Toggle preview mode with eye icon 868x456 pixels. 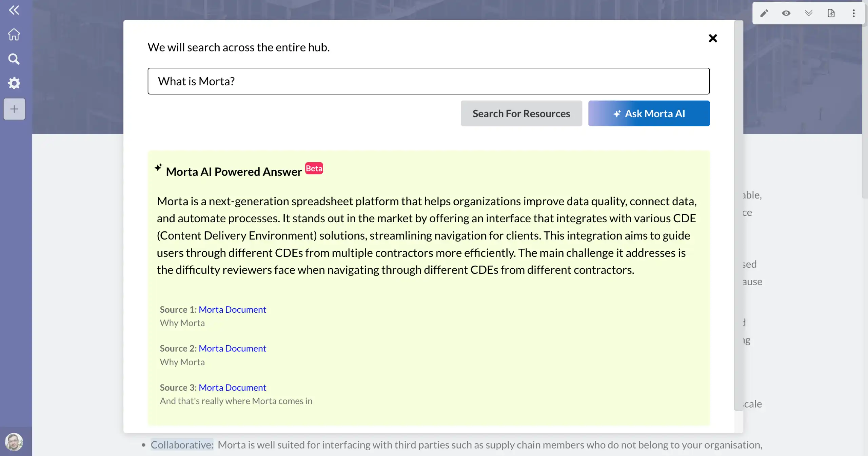coord(786,13)
